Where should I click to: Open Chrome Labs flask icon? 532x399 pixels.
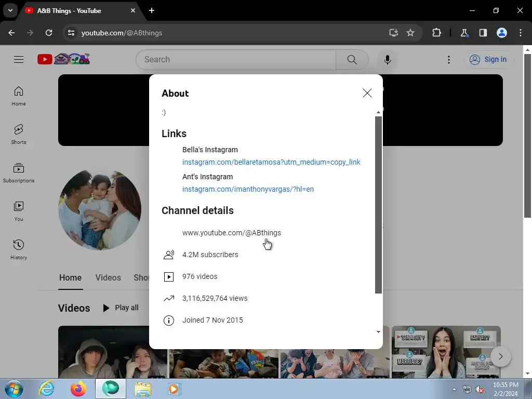pos(464,33)
